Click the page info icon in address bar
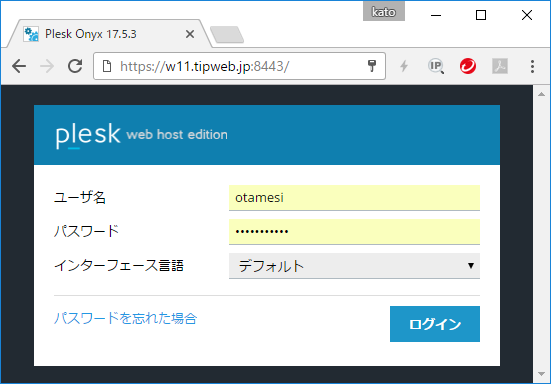Image resolution: width=551 pixels, height=384 pixels. 107,66
